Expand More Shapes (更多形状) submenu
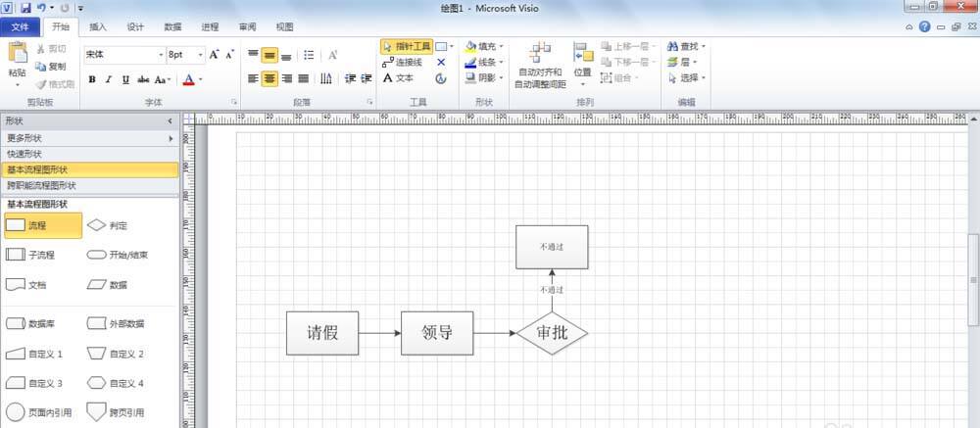Image resolution: width=980 pixels, height=428 pixels. (x=89, y=139)
